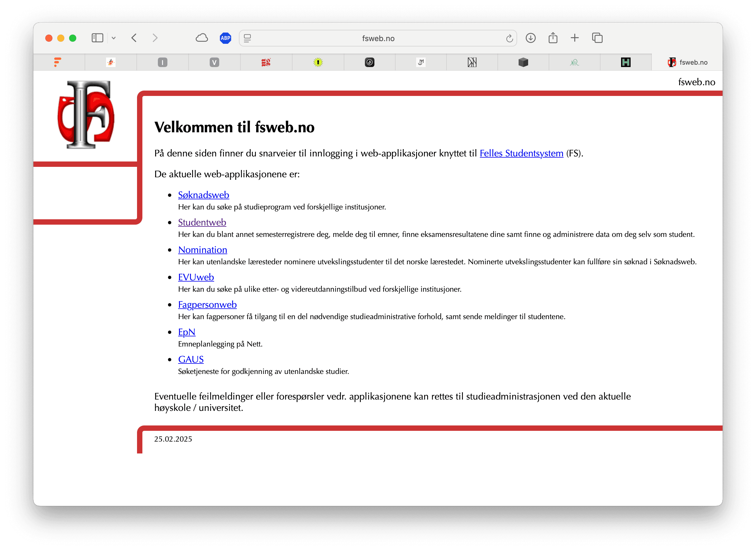
Task: Switch to the tab with black striped N icon
Action: [x=472, y=62]
